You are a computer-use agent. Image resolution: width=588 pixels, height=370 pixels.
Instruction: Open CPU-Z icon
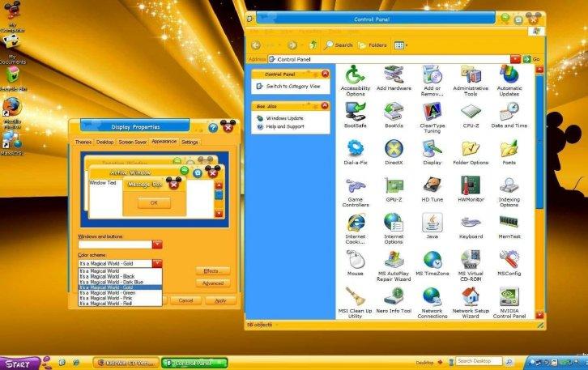(471, 115)
